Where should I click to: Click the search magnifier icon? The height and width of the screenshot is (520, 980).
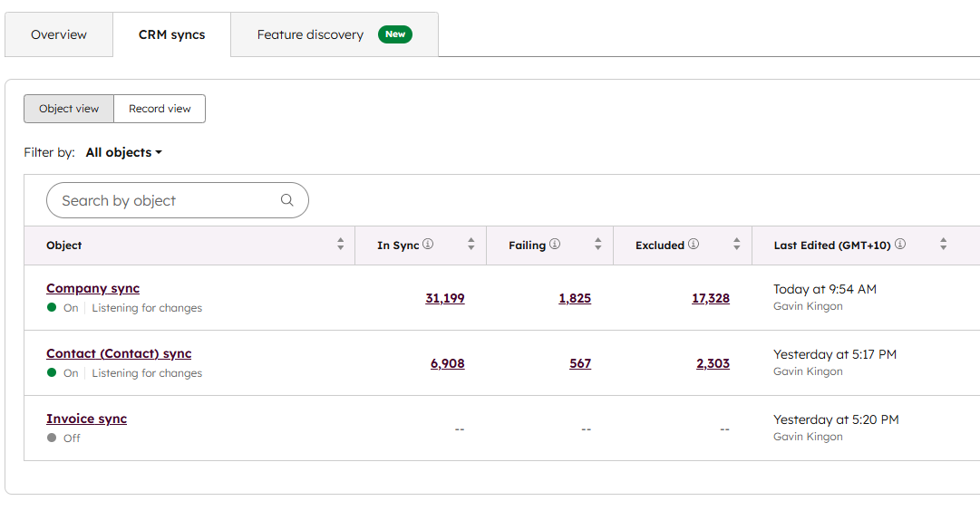[x=287, y=200]
